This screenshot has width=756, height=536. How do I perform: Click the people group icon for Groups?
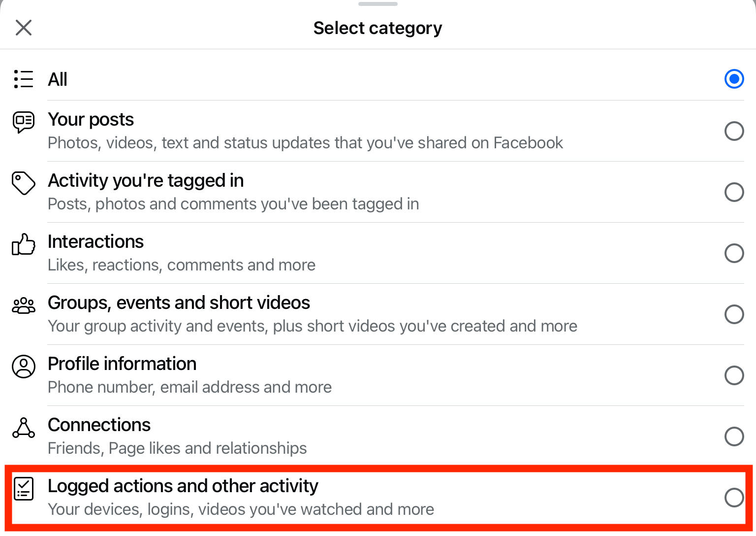(x=24, y=306)
